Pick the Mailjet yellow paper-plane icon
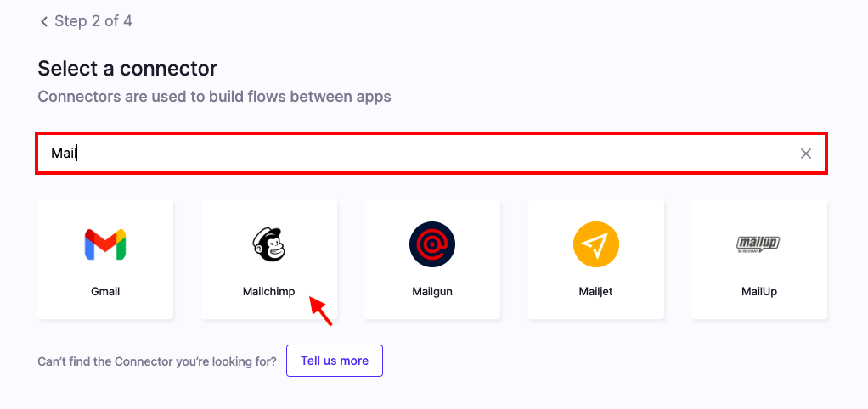868x409 pixels. tap(595, 244)
